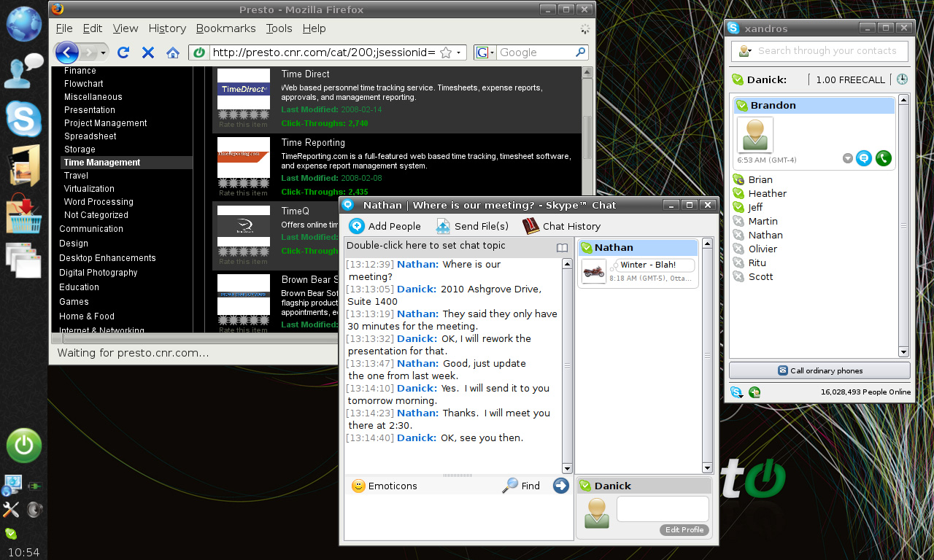Open the Tools menu in Firefox
Image resolution: width=934 pixels, height=560 pixels.
click(279, 28)
